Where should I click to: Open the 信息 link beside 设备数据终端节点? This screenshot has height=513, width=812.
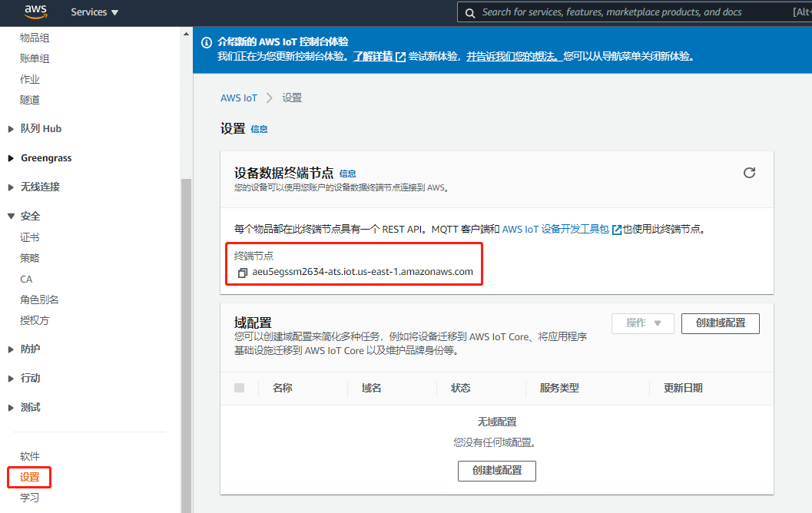pyautogui.click(x=347, y=174)
